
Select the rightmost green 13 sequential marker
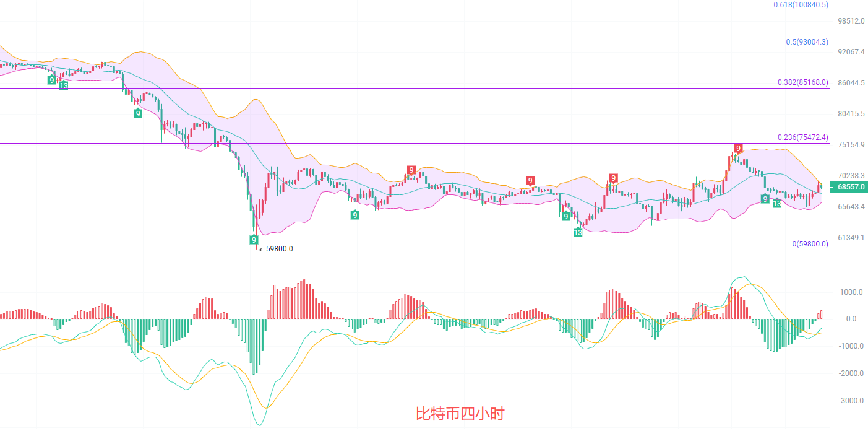776,203
